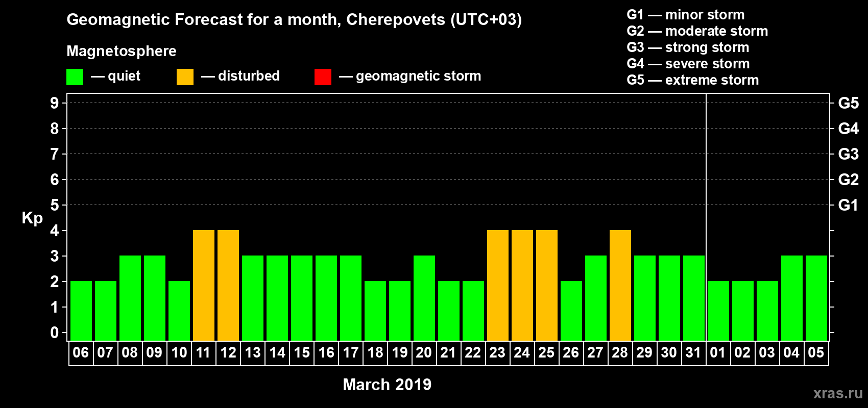Viewport: 868px width, 408px height.
Task: Click the G5 label on the right axis
Action: tap(849, 103)
